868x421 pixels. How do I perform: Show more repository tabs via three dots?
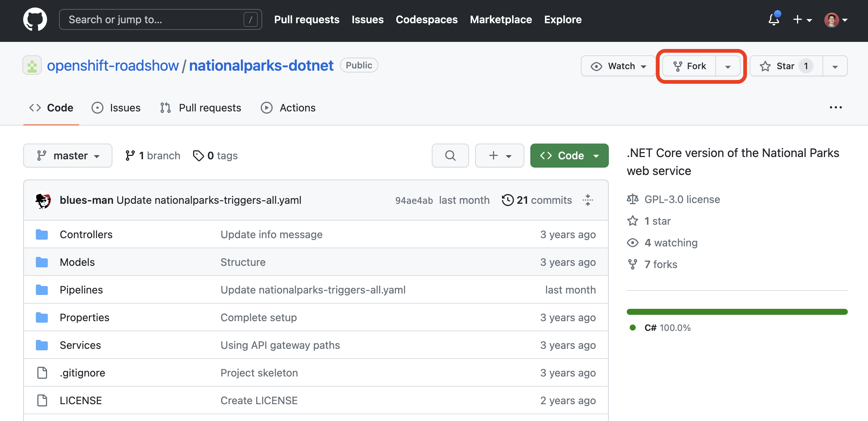(x=836, y=107)
